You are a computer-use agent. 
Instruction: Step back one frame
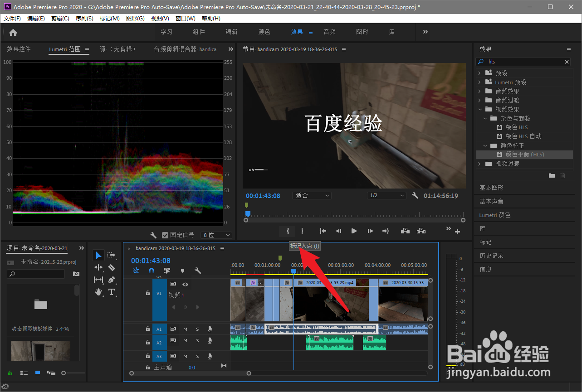click(x=338, y=231)
